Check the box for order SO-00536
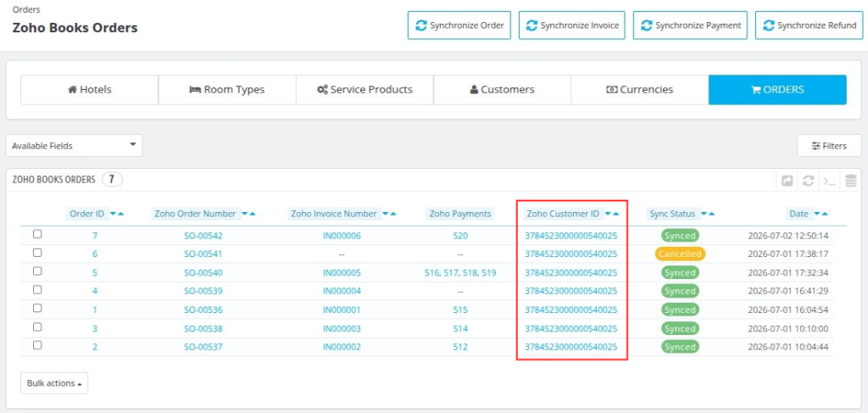The height and width of the screenshot is (413, 868). point(37,309)
